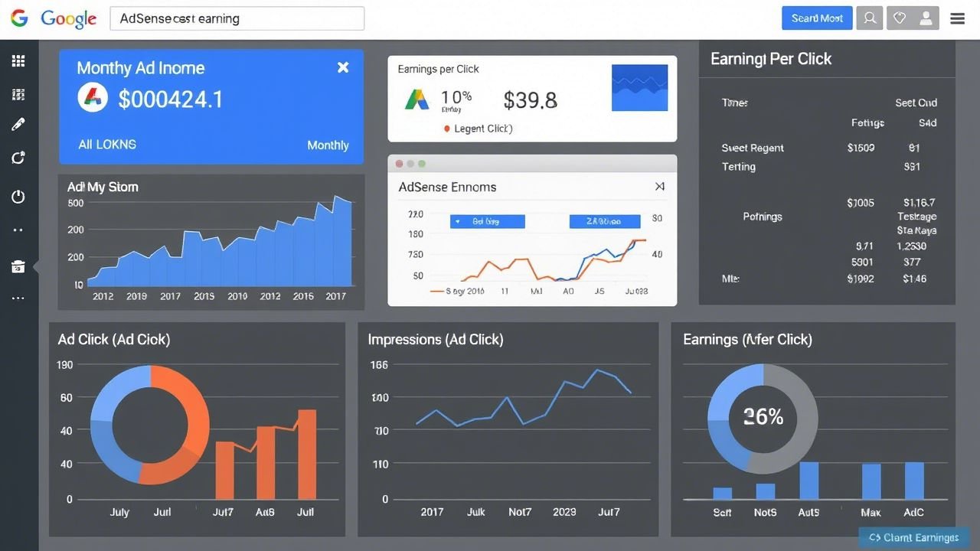The image size is (980, 551).
Task: Click the list grid icon in sidebar
Action: (18, 94)
